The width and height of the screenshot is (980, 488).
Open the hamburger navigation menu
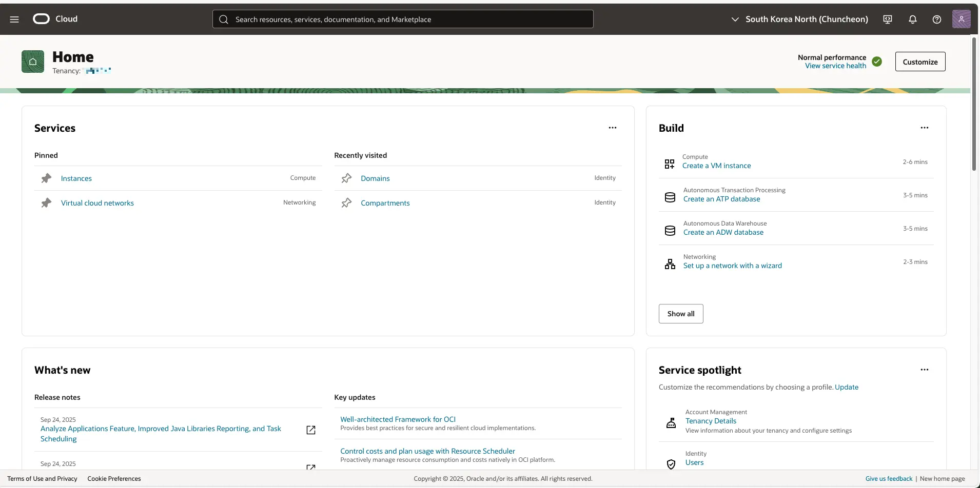(14, 19)
